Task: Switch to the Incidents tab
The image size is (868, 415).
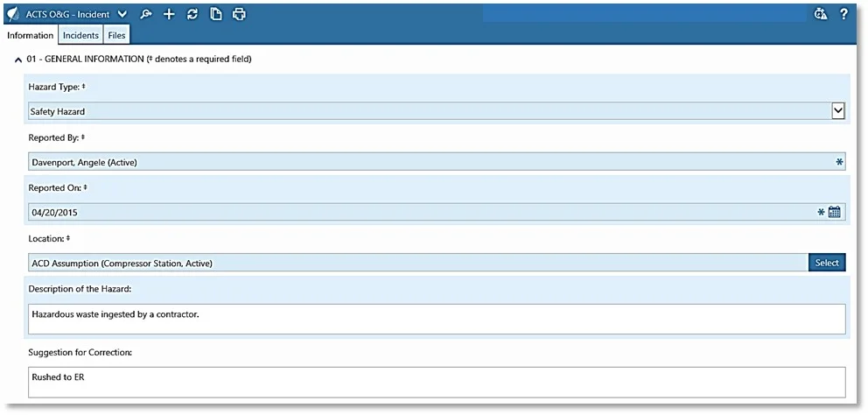Action: pyautogui.click(x=80, y=36)
